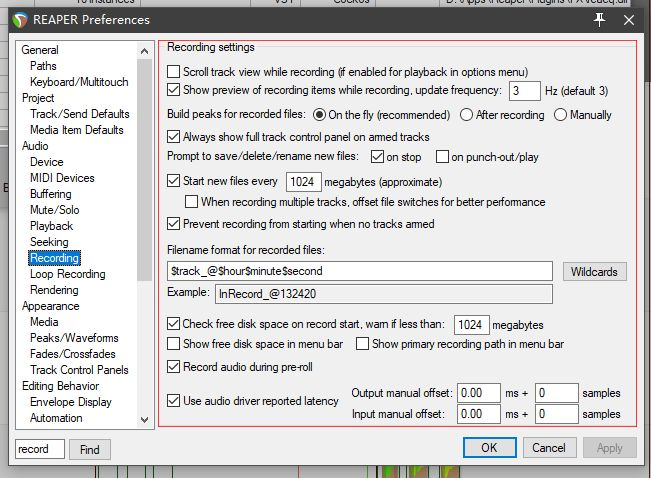Image resolution: width=651 pixels, height=478 pixels.
Task: Click the input manual offset ms field
Action: 479,414
